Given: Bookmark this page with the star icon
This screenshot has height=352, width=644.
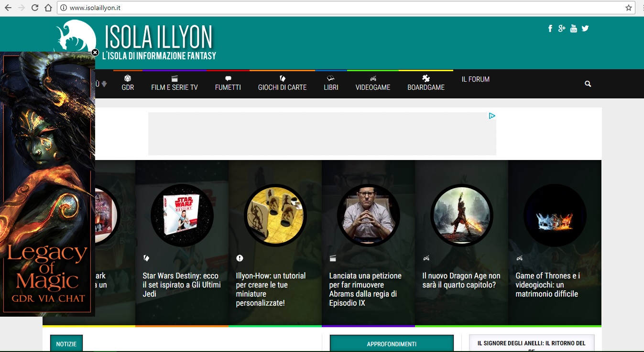Looking at the screenshot, I should pos(628,8).
